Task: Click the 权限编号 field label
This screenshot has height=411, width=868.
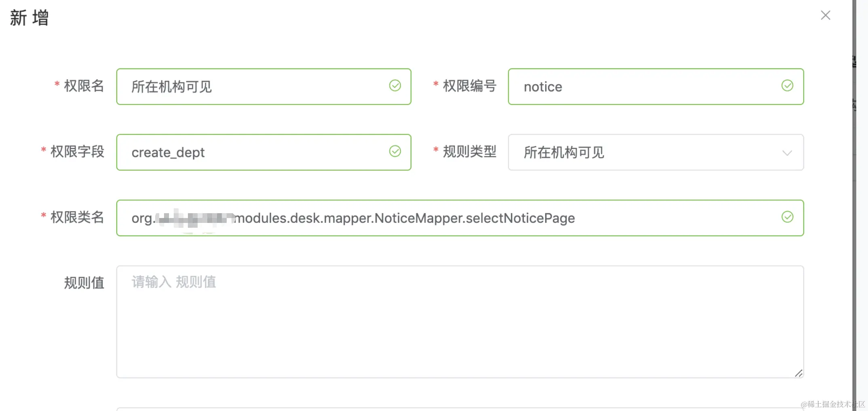Action: pos(469,86)
